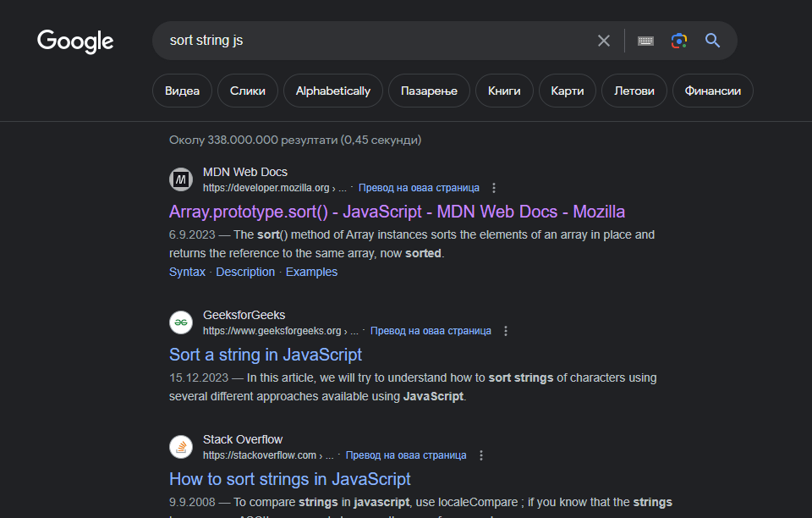Click the results count 'Околу 338.000.000 резултати'
The height and width of the screenshot is (518, 812).
point(253,140)
